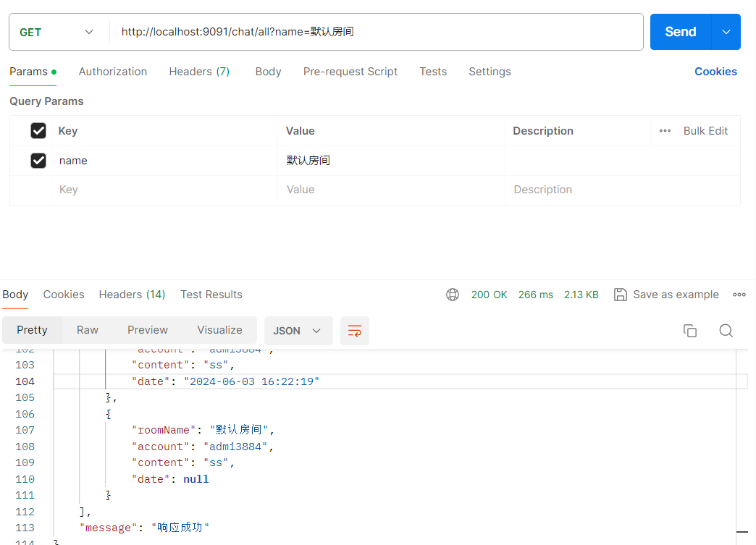Screen dimensions: 756x545
Task: Click the 默认房间 value cell
Action: tap(391, 161)
